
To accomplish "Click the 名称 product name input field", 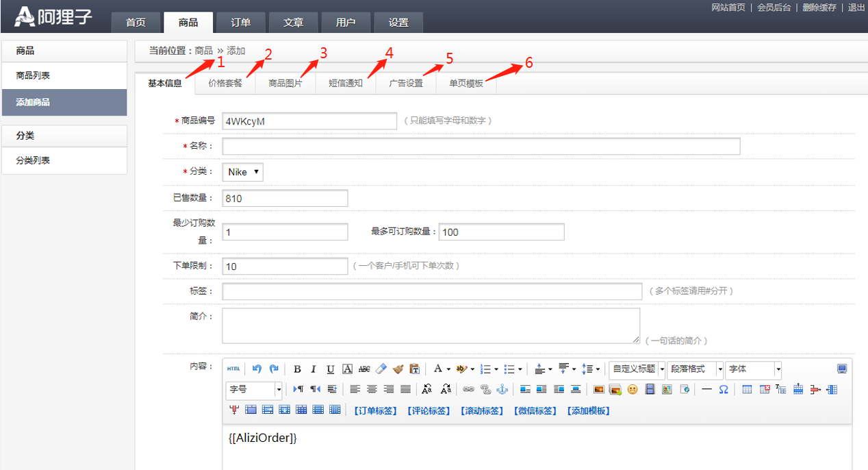I will (x=481, y=146).
